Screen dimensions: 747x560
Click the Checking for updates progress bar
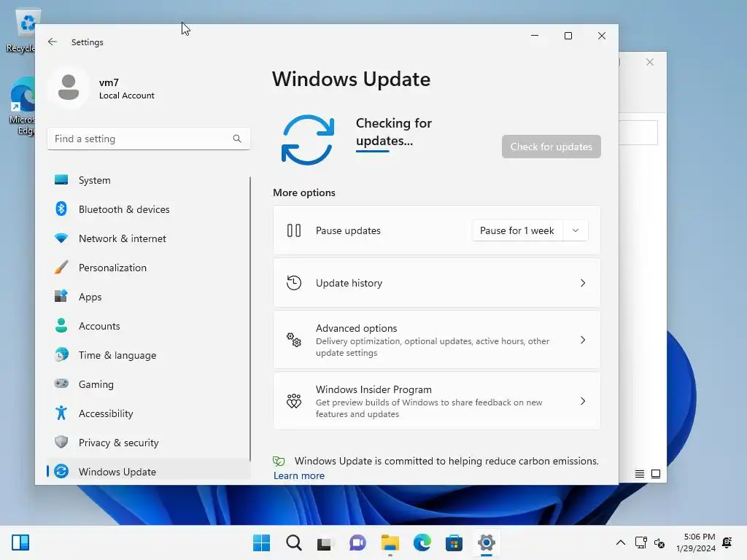[x=373, y=152]
